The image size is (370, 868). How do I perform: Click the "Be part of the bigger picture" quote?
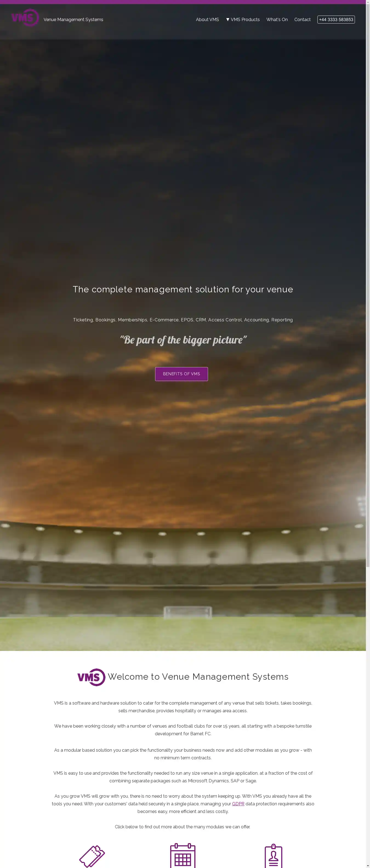(183, 340)
